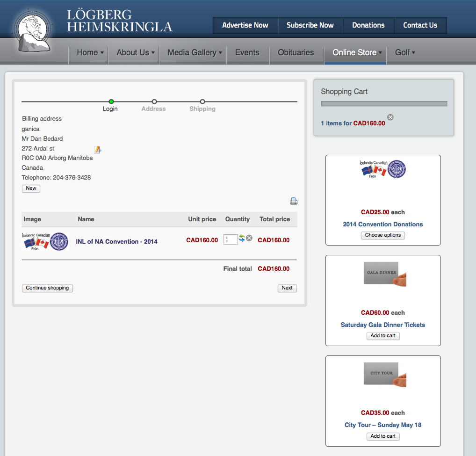Remove INL of NA Convention from cart
Image resolution: width=476 pixels, height=456 pixels.
pos(249,238)
